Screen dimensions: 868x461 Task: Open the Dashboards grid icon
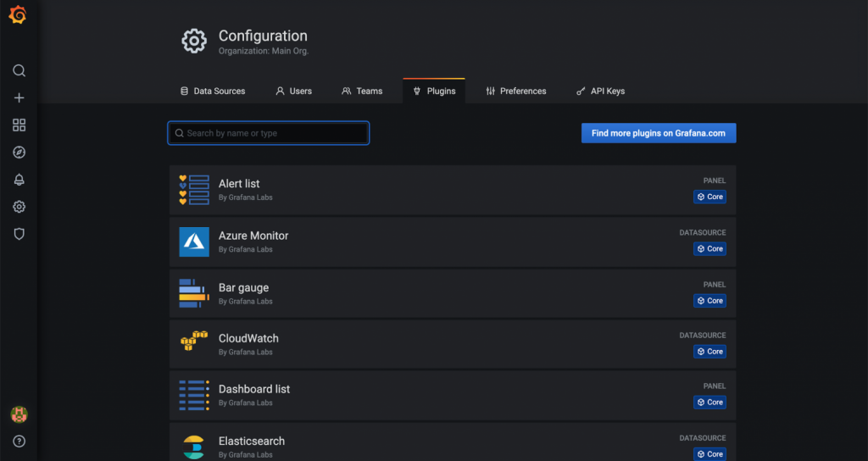click(19, 125)
